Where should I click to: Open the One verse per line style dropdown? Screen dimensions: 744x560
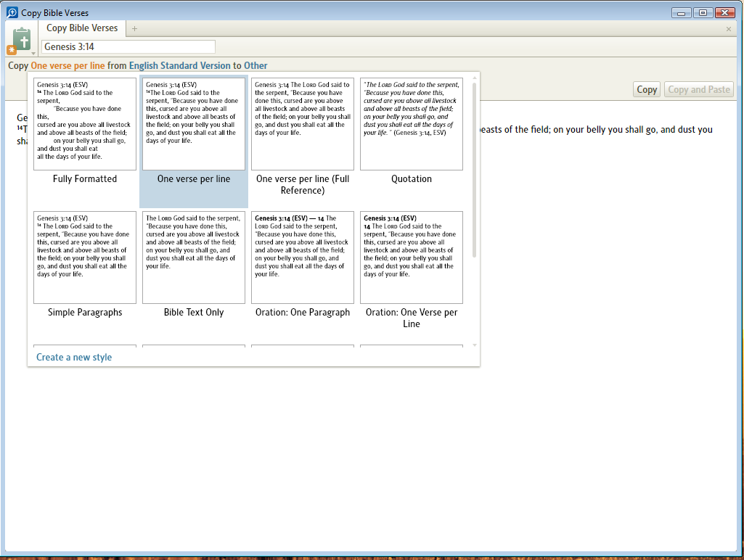(68, 65)
